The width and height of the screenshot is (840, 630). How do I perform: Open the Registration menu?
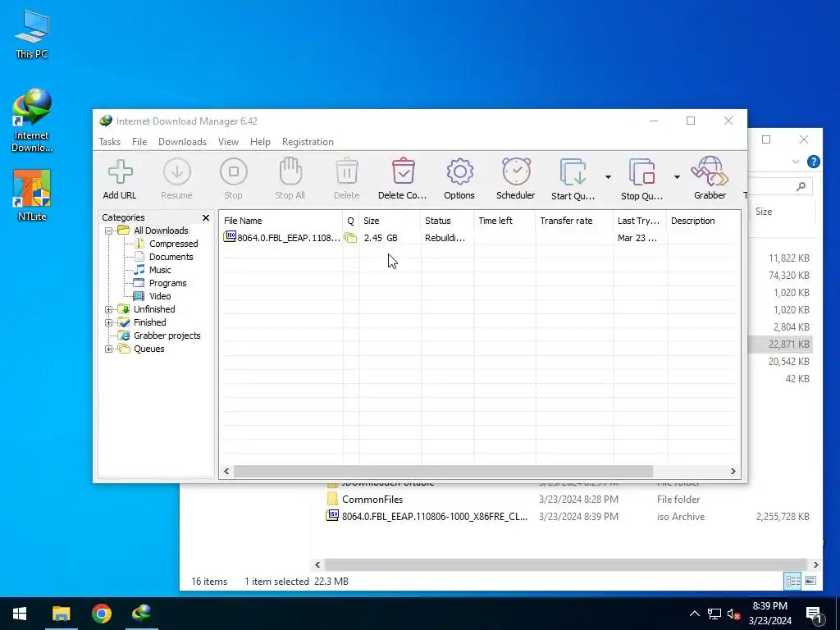(308, 142)
